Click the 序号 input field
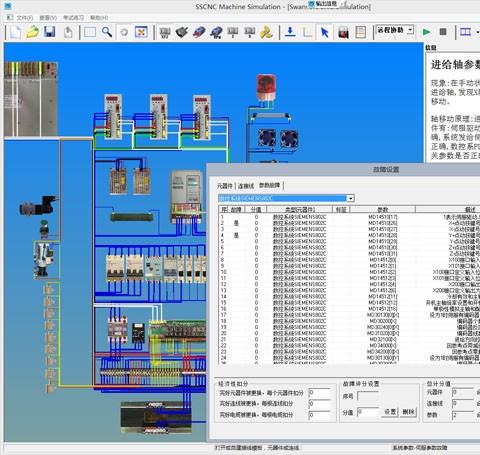 [x=368, y=396]
